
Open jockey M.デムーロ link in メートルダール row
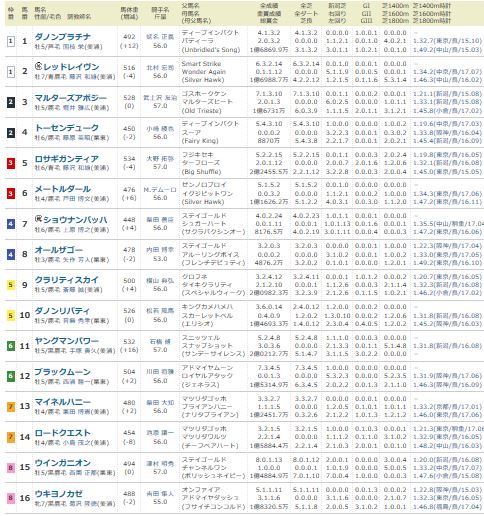point(160,190)
